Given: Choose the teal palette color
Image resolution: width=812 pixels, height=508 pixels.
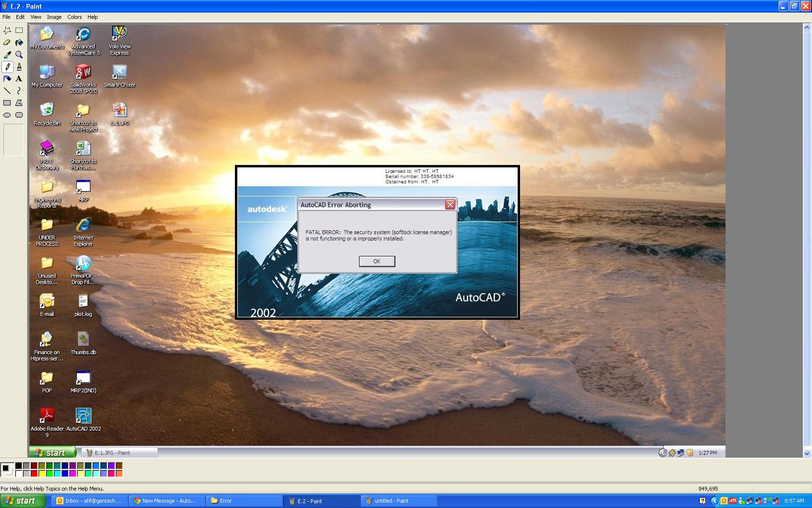Looking at the screenshot, I should (x=57, y=465).
